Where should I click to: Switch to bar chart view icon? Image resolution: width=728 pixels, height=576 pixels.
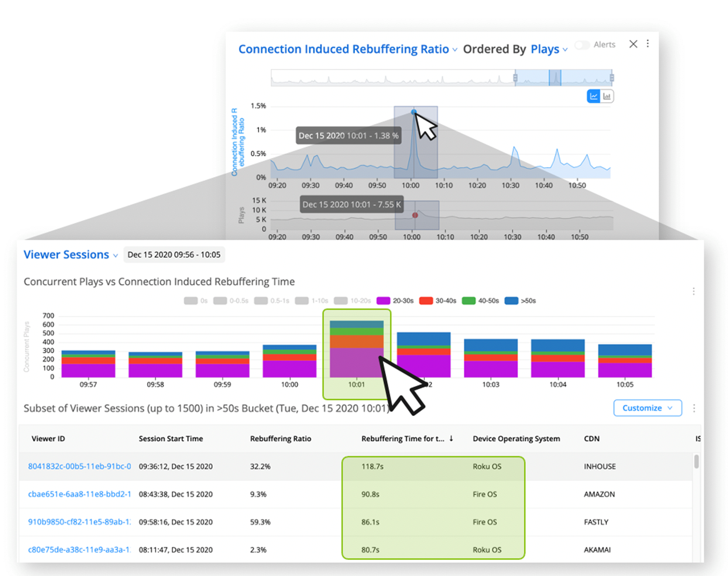click(x=607, y=96)
